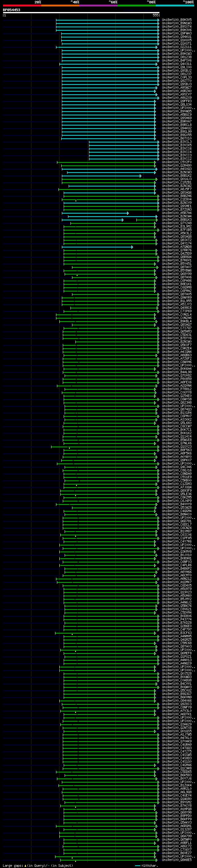Screen dimensions: 197x868
Task: Select the UniRef100_A9U2X9 label
Action: (177, 98)
